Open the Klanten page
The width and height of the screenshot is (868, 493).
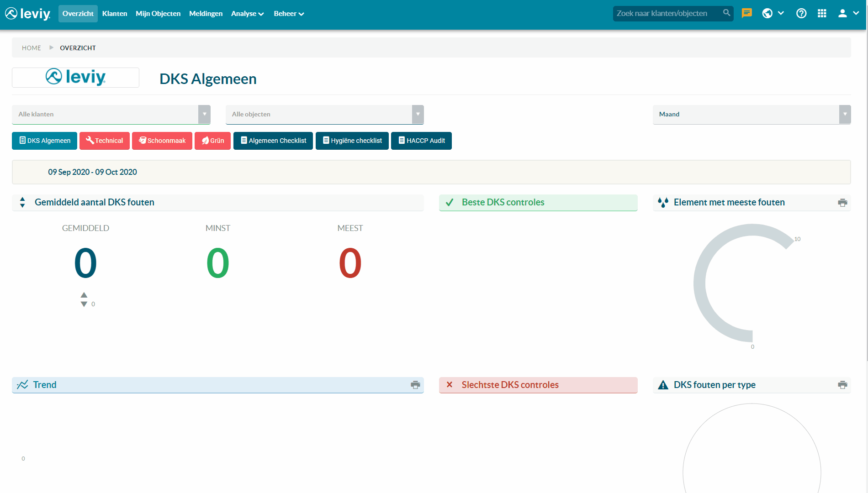(115, 14)
